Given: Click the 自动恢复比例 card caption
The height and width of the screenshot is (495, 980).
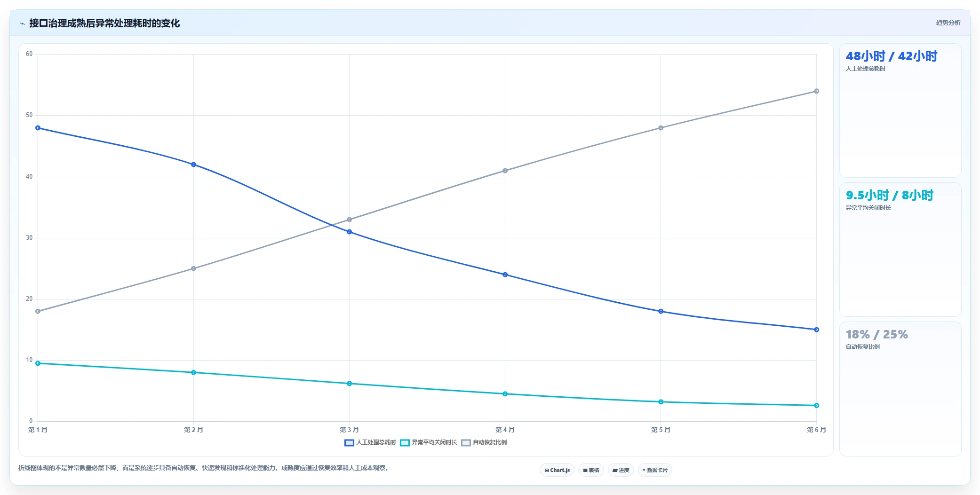Looking at the screenshot, I should tap(863, 347).
